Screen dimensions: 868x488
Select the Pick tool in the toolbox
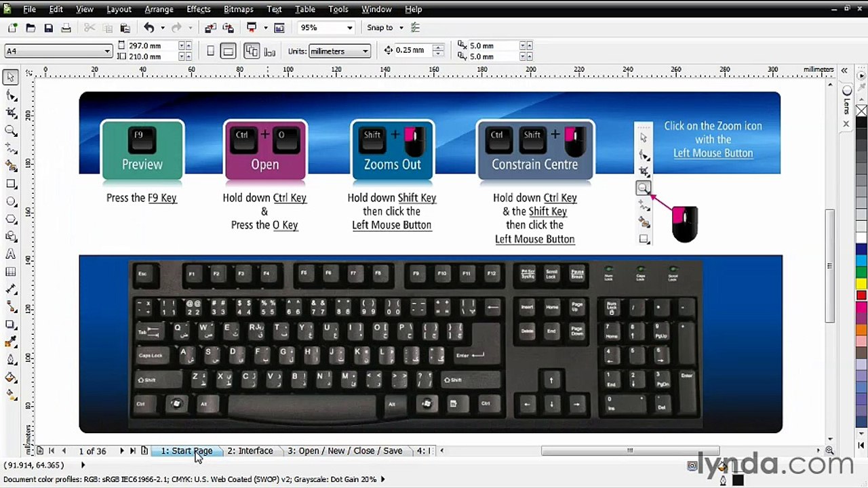tap(10, 77)
